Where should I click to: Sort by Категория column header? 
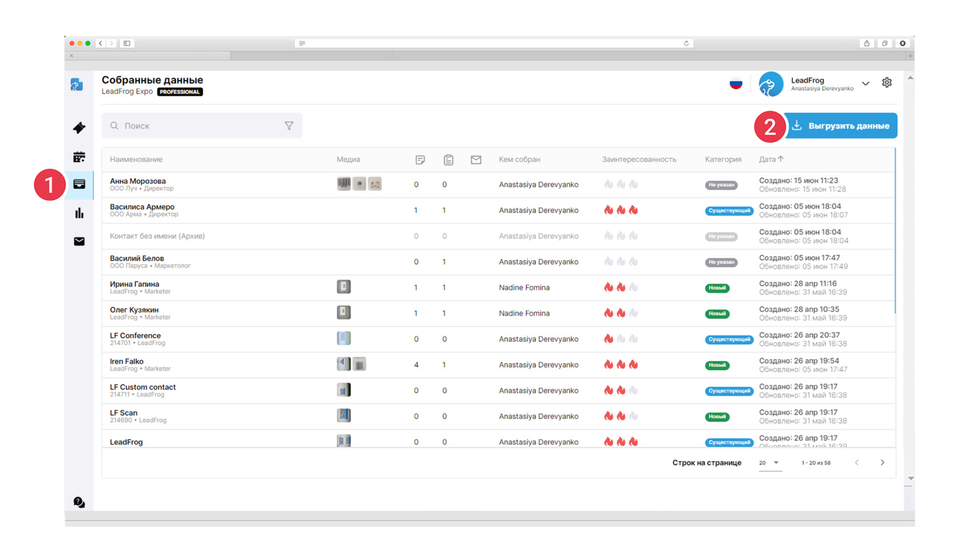click(723, 159)
